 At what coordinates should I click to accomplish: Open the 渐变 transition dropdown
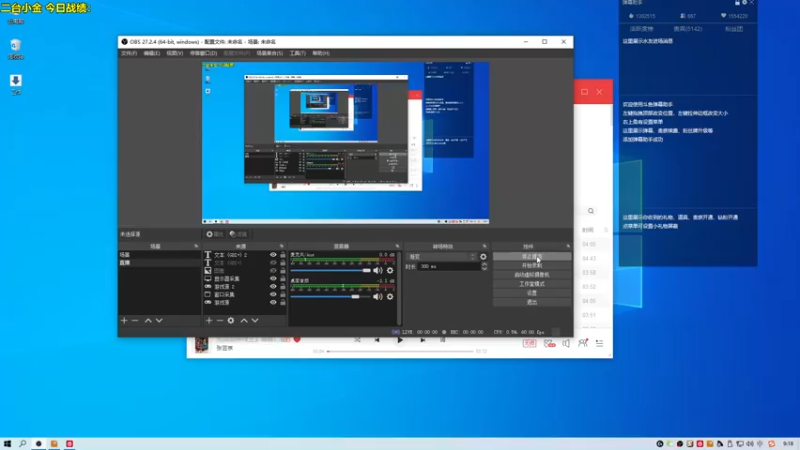tap(442, 257)
